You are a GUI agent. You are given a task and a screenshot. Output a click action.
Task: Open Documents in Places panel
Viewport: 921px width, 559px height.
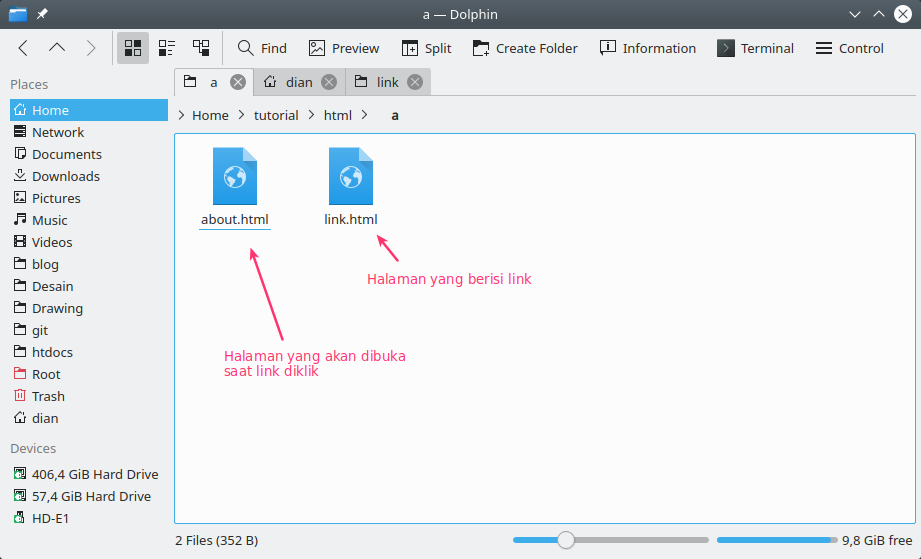89,154
